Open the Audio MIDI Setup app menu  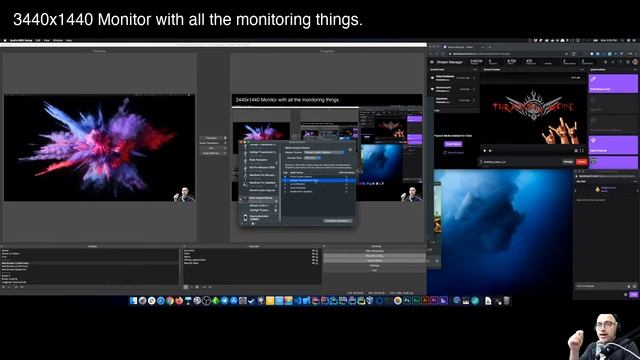pos(21,40)
